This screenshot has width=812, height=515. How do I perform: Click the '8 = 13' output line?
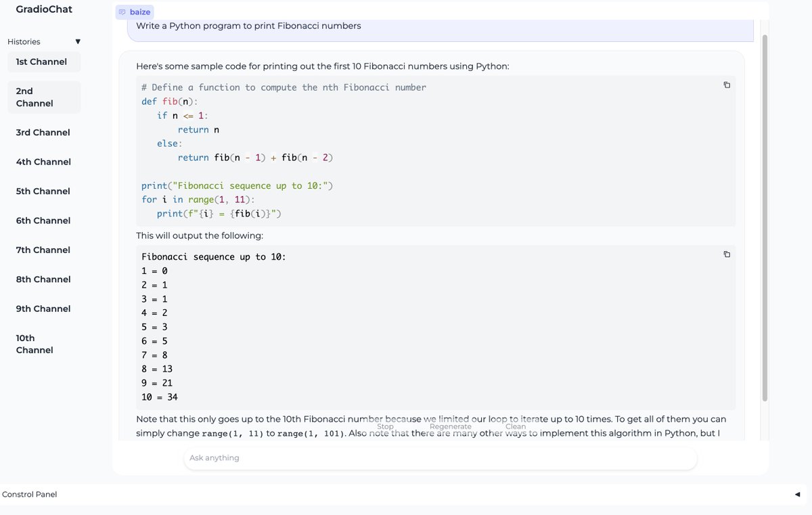(x=157, y=369)
